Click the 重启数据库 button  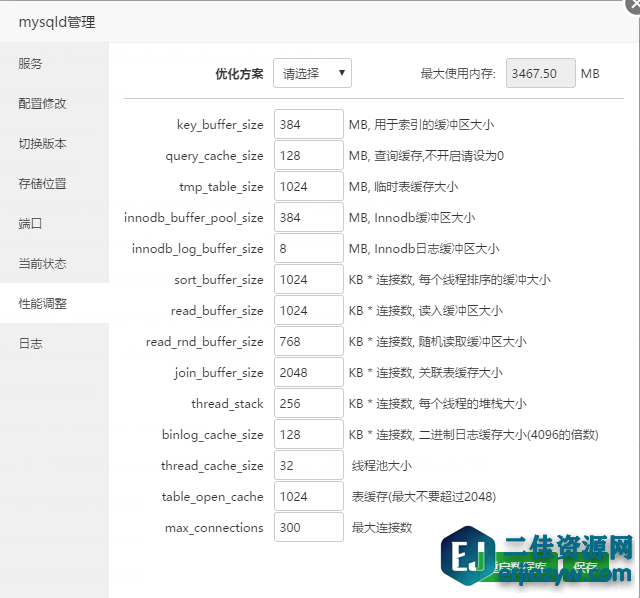[x=520, y=566]
